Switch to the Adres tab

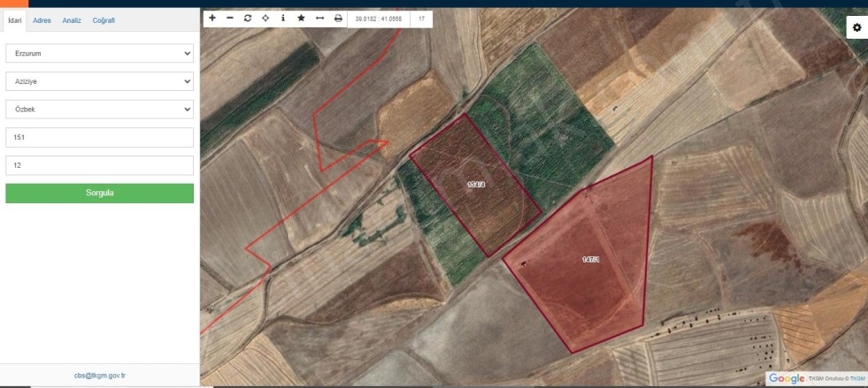pos(42,20)
